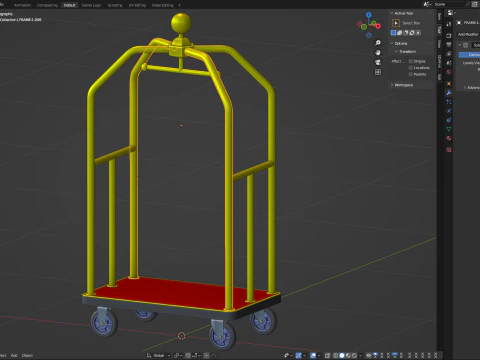Toggle proportional editing in viewport header
This screenshot has width=480, height=360.
(x=206, y=355)
